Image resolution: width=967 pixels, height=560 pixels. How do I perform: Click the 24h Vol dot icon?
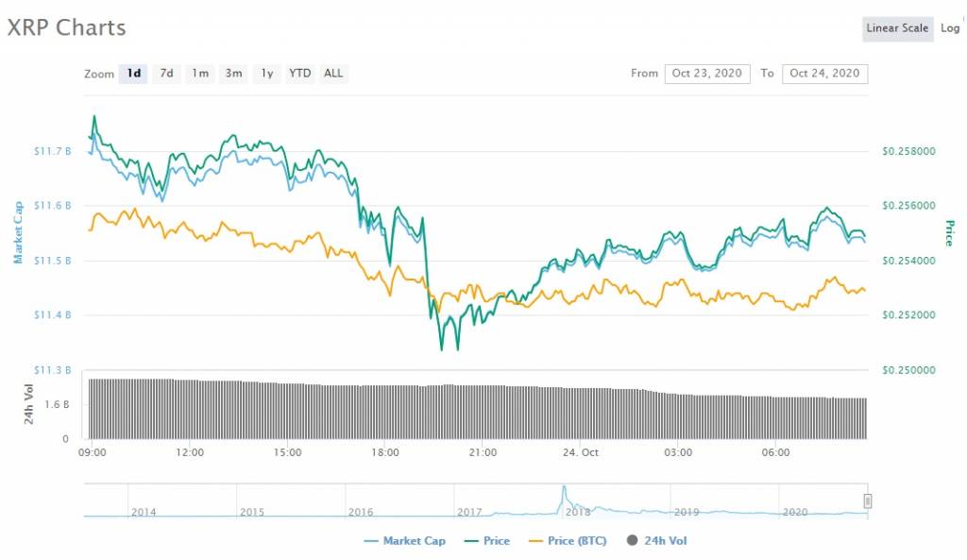coord(632,541)
